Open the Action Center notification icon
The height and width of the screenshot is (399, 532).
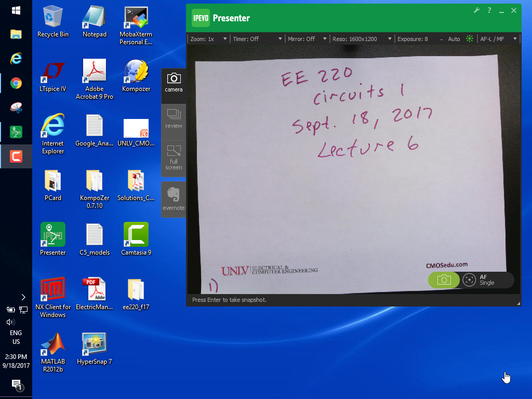(17, 385)
